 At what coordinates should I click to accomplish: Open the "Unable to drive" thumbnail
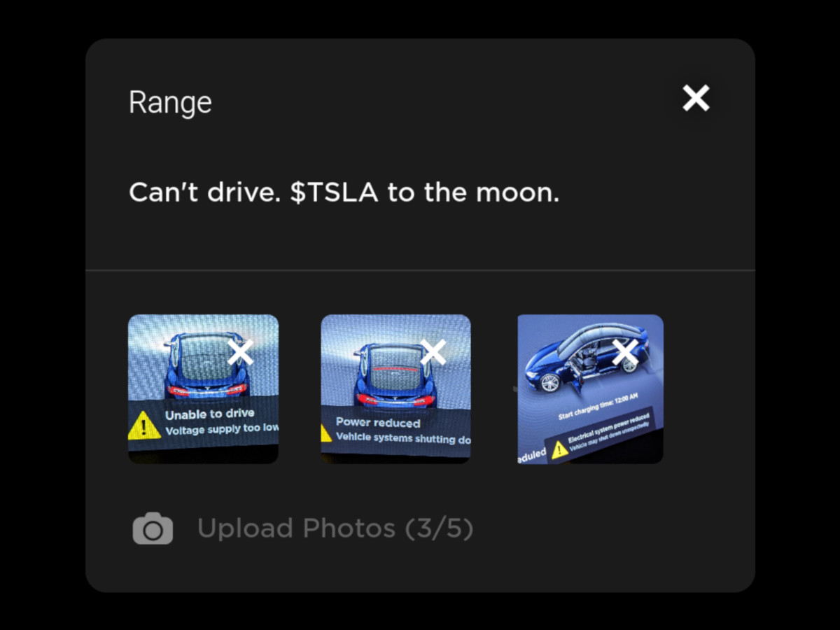pos(203,389)
